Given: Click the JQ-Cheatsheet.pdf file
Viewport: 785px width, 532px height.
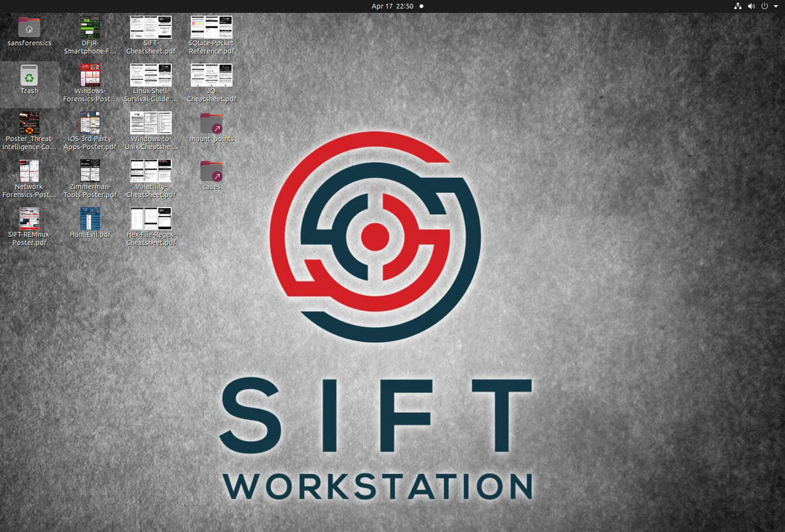Looking at the screenshot, I should (x=211, y=75).
